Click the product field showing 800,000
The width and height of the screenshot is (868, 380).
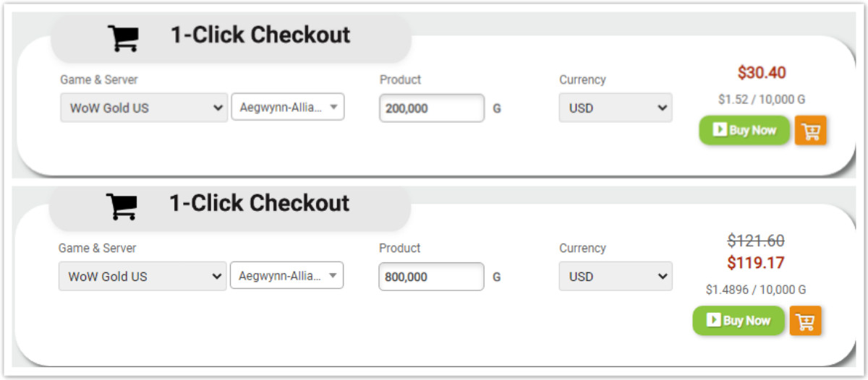pos(431,276)
